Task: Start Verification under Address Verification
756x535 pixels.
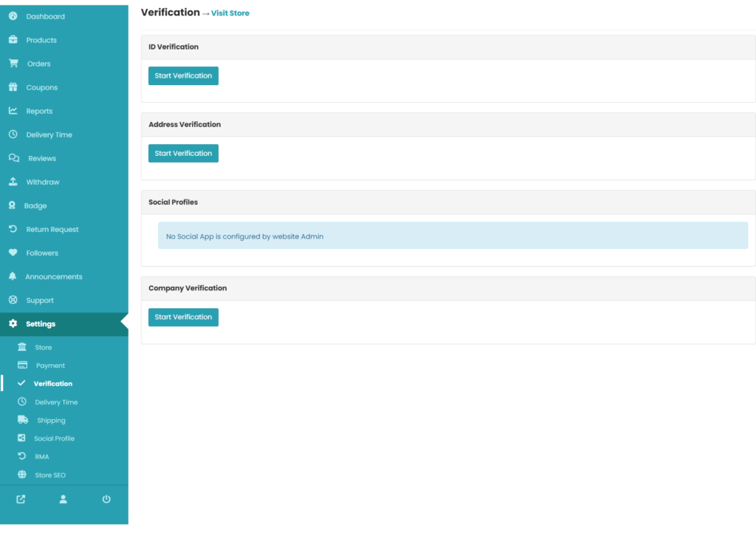Action: coord(183,154)
